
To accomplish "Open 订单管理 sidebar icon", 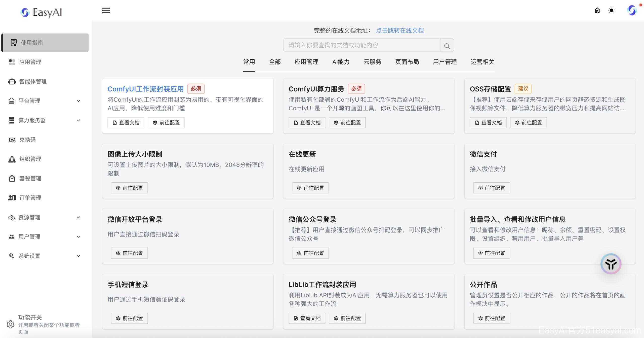I will pyautogui.click(x=12, y=198).
